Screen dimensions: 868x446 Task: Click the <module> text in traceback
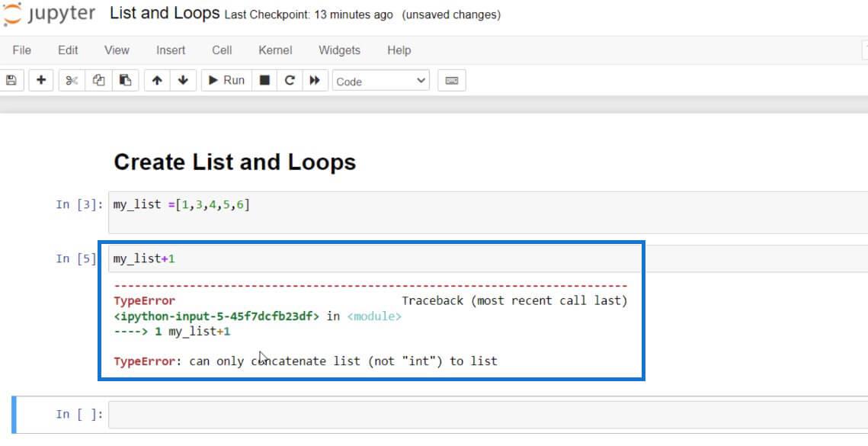[x=374, y=316]
